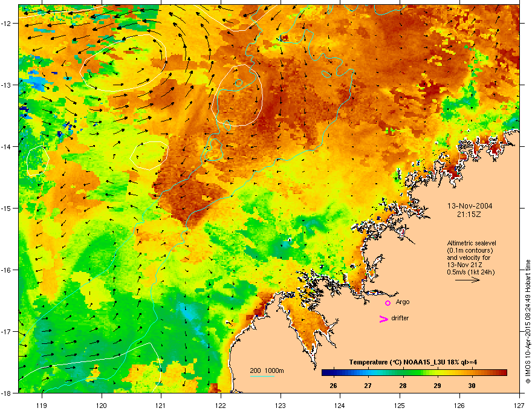Click the 'Altimetric sealevel' caption text
The image size is (532, 411).
point(472,243)
